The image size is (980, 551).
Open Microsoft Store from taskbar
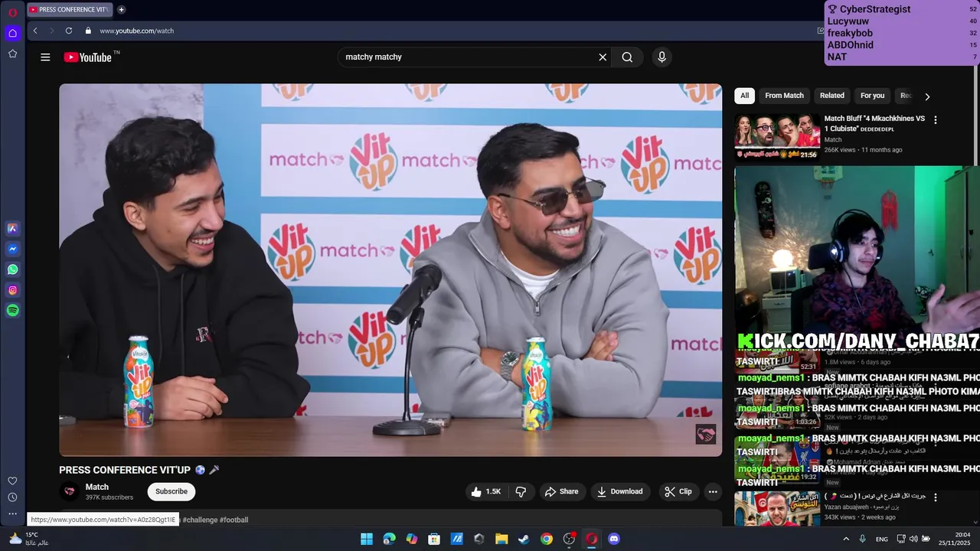point(434,539)
